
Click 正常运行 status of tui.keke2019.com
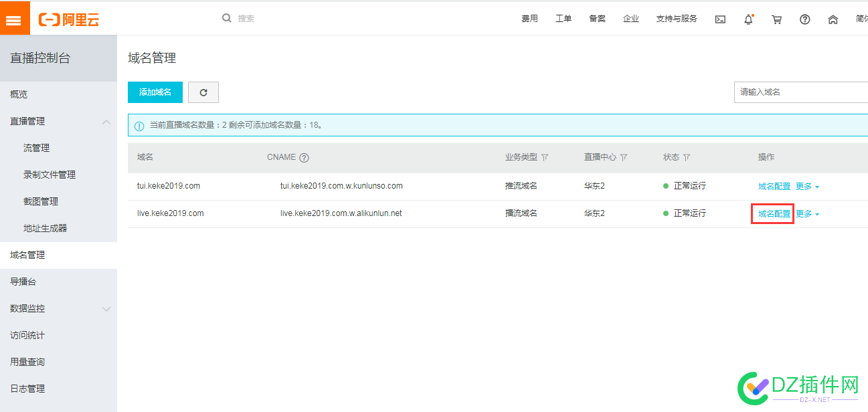tap(689, 186)
